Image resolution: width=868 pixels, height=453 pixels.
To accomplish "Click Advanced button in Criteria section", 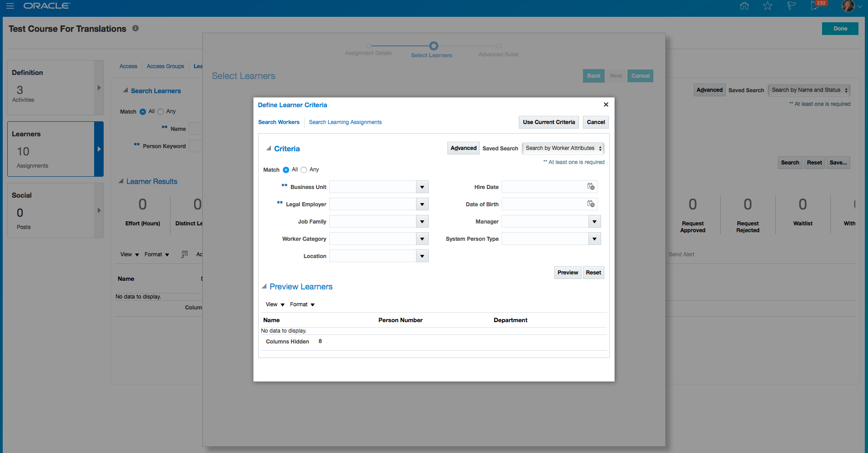I will coord(463,148).
